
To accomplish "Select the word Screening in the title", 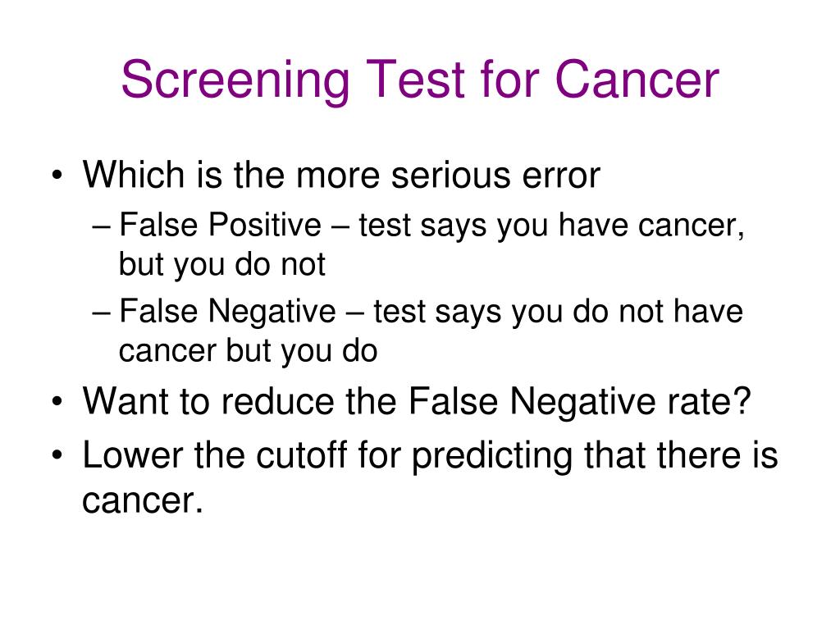I will tap(235, 81).
